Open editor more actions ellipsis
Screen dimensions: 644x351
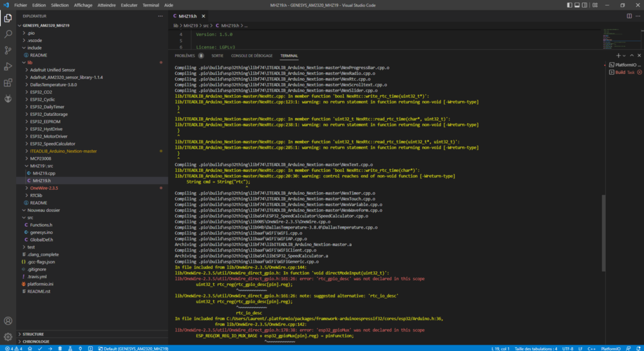tap(638, 16)
